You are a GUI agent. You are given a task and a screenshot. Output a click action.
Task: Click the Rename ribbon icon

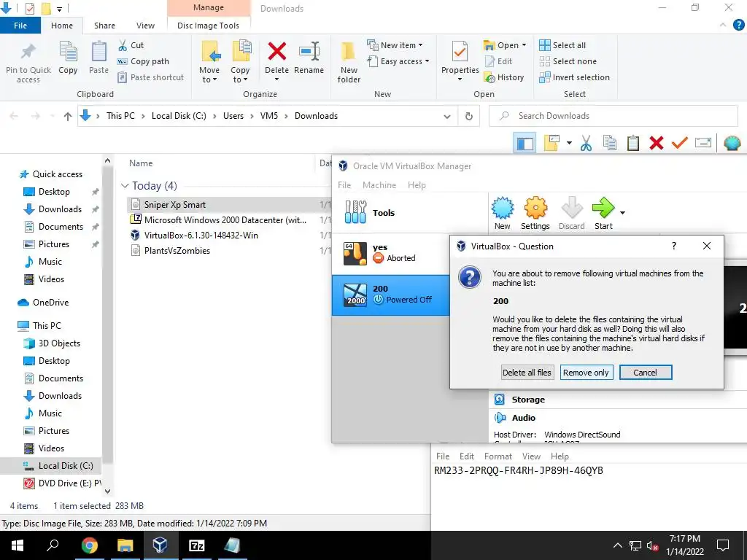309,52
